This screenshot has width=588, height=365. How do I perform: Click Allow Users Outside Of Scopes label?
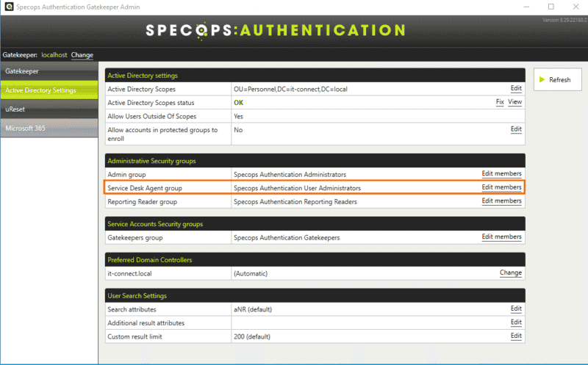click(152, 117)
